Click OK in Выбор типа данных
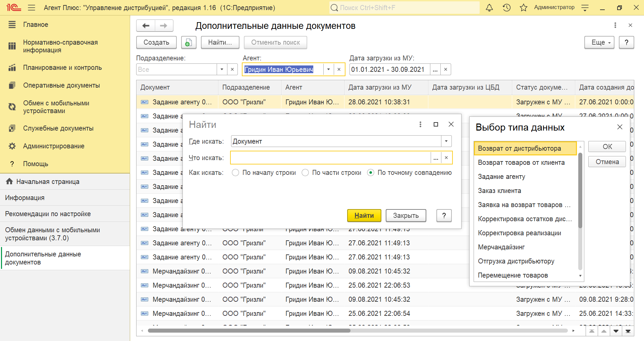The image size is (644, 341). (607, 147)
